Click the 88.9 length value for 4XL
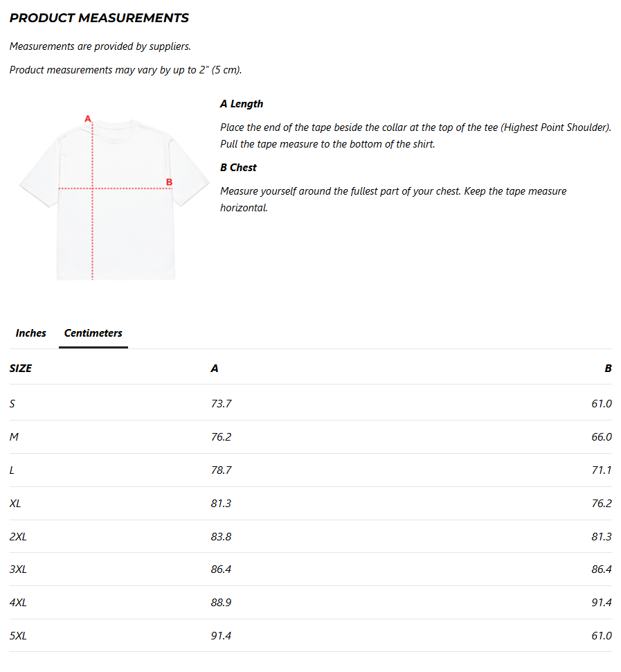621x672 pixels. tap(221, 603)
